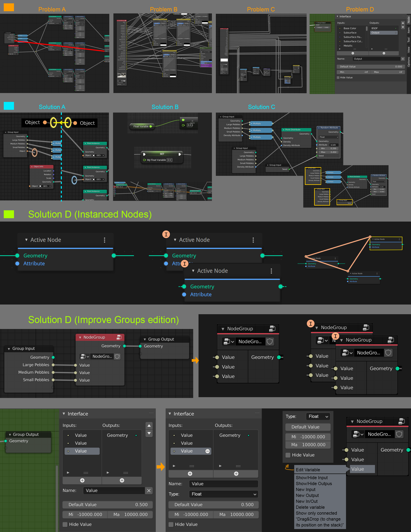Open options dots on leftmost Active Node
This screenshot has height=532, width=411.
(x=105, y=240)
